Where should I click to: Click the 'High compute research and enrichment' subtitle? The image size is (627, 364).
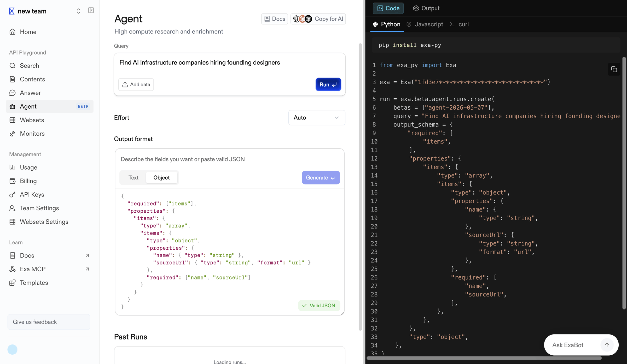169,32
